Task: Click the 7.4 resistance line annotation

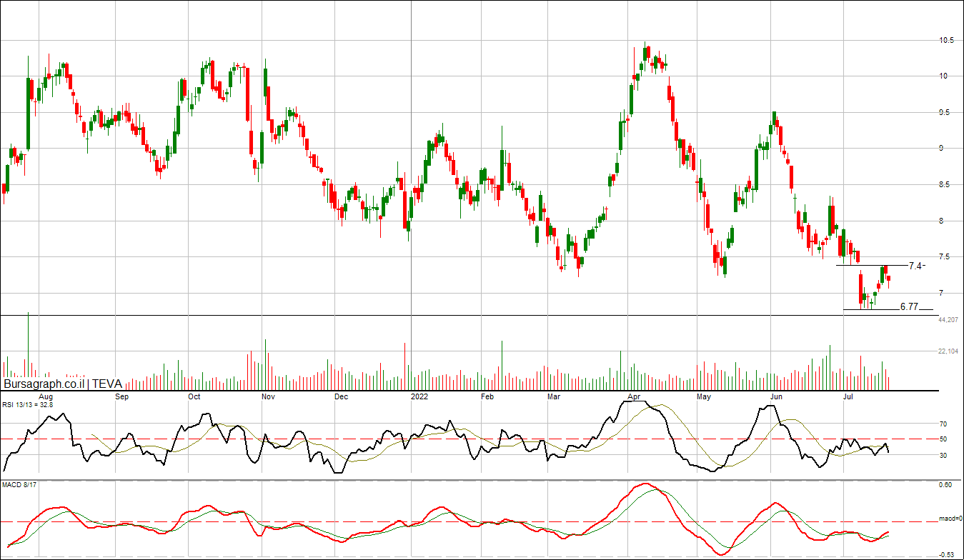Action: pyautogui.click(x=916, y=266)
